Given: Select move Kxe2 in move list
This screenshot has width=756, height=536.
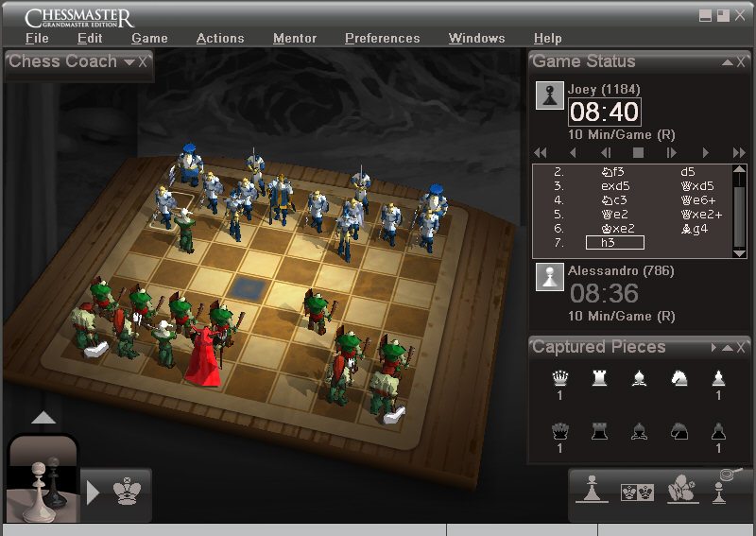Looking at the screenshot, I should point(618,229).
